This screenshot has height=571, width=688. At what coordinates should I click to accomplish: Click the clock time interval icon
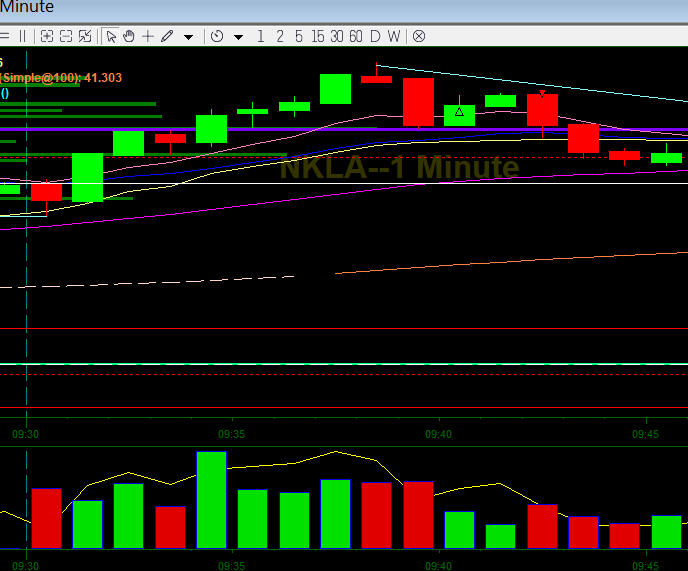(217, 36)
